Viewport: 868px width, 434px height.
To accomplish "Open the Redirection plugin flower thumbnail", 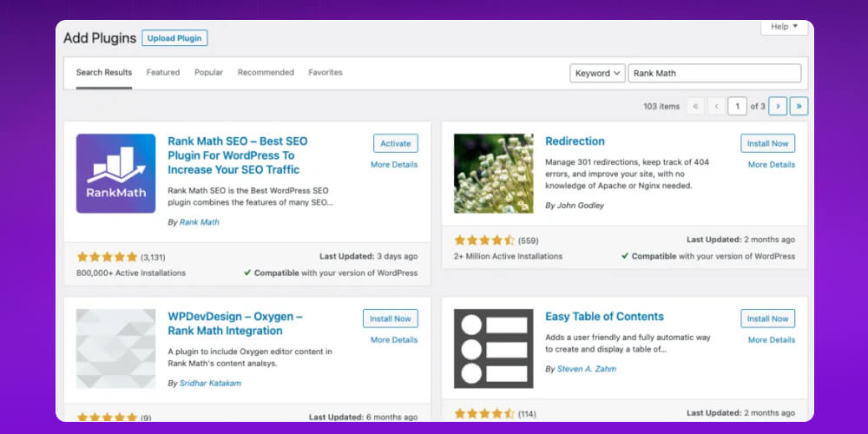I will tap(494, 174).
